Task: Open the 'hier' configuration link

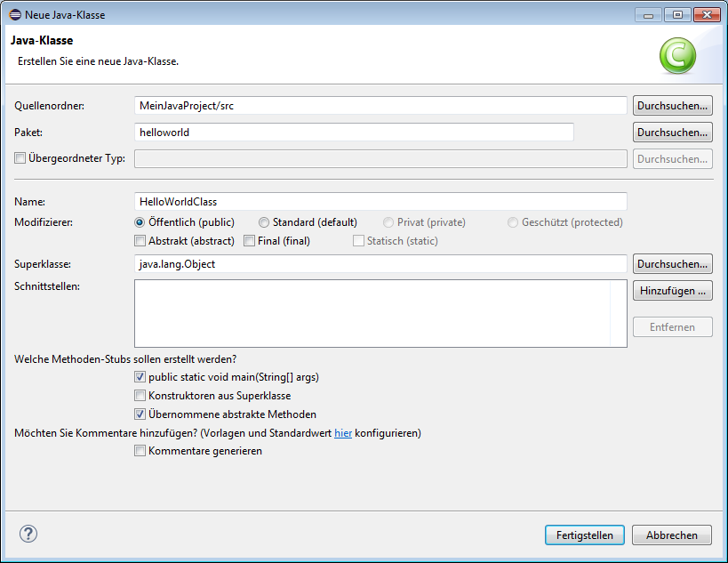Action: (343, 433)
